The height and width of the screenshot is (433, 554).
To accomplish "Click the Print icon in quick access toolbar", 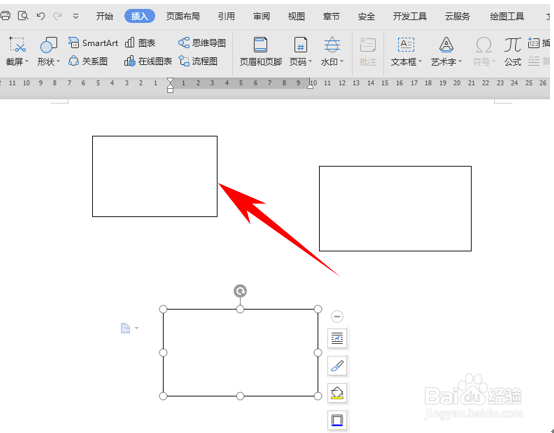I will (5, 16).
